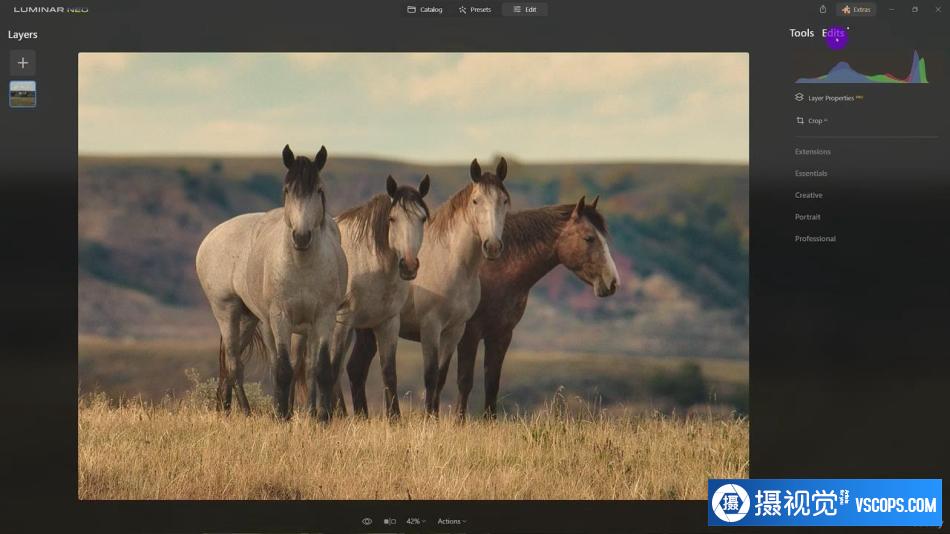Click the Catalog folder icon
Image resolution: width=950 pixels, height=534 pixels.
(x=411, y=10)
